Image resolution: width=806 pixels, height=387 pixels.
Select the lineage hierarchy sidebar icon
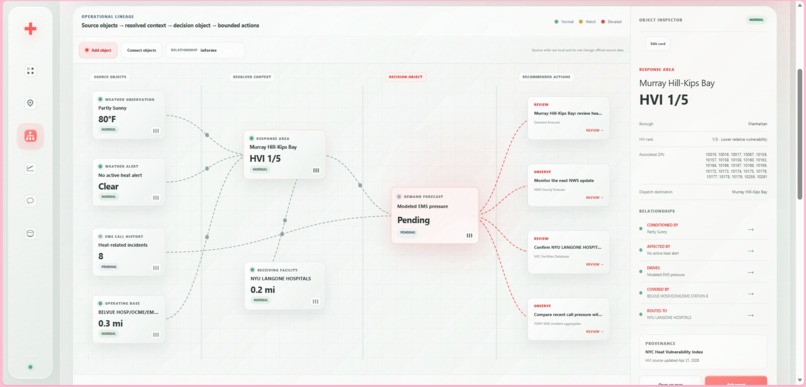tap(30, 136)
